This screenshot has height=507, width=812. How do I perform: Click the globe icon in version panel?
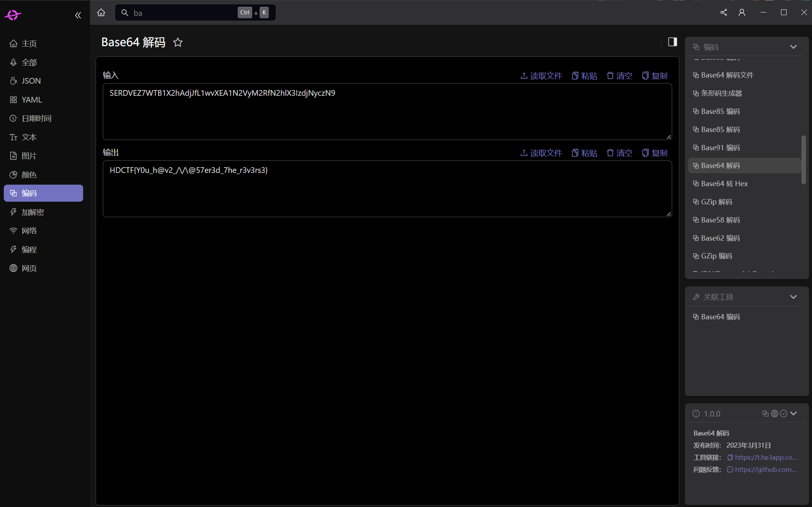tap(775, 414)
